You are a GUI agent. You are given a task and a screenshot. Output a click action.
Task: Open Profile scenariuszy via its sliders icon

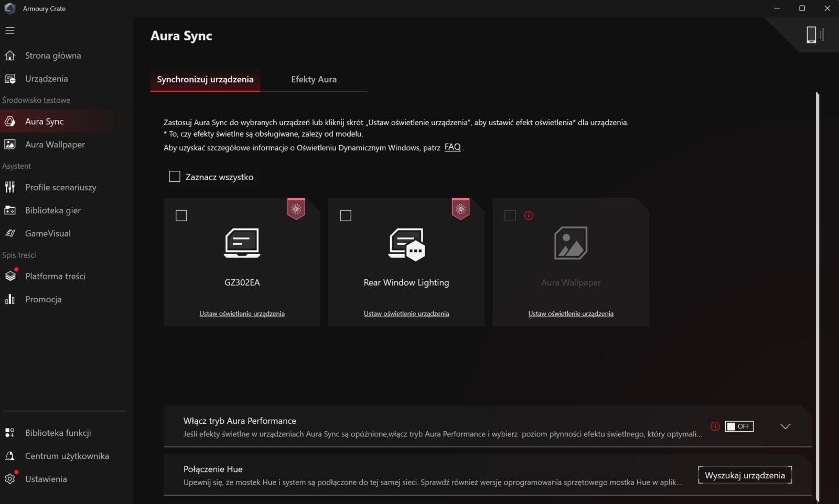click(10, 187)
